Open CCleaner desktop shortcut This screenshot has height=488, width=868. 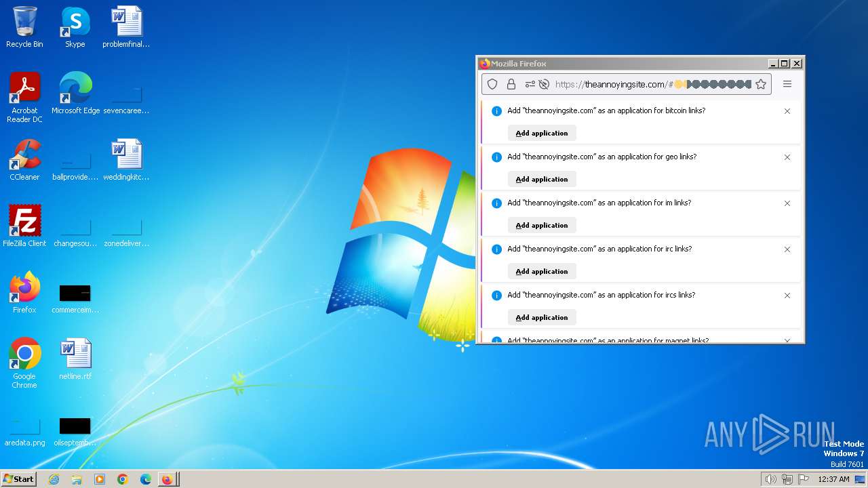[24, 160]
